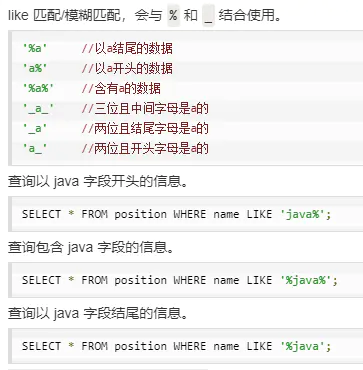Click the 'a_' pattern string
Image resolution: width=363 pixels, height=370 pixels.
[35, 148]
